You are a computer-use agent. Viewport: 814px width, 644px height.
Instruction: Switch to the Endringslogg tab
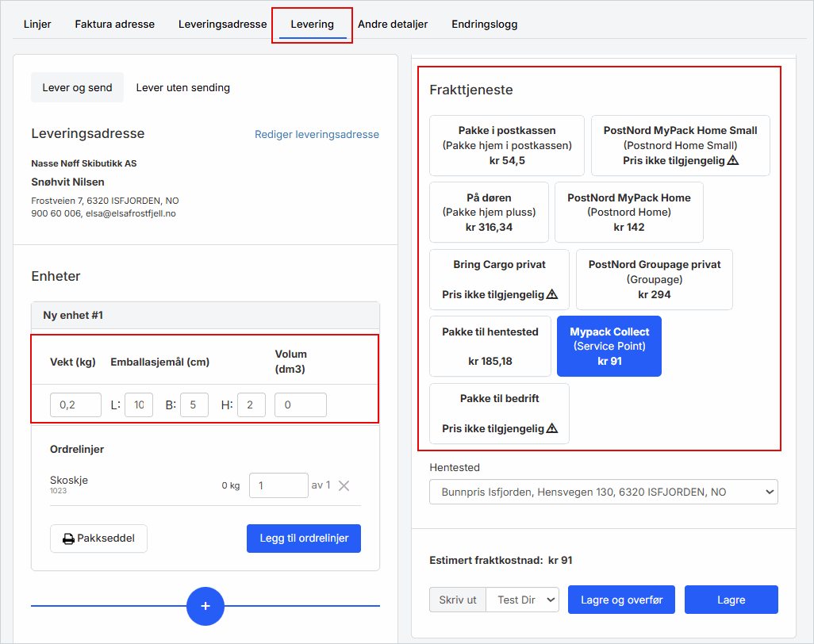pos(485,24)
